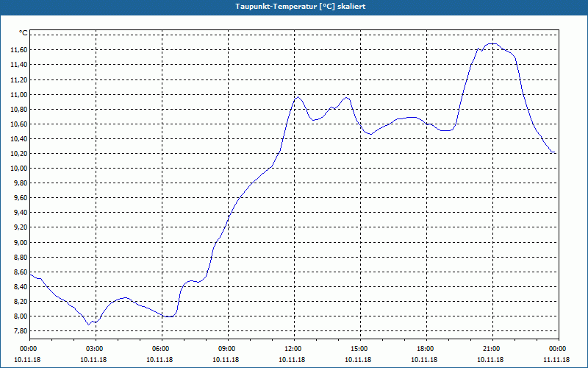Click the "06:00" time label
The height and width of the screenshot is (368, 588).
point(162,349)
